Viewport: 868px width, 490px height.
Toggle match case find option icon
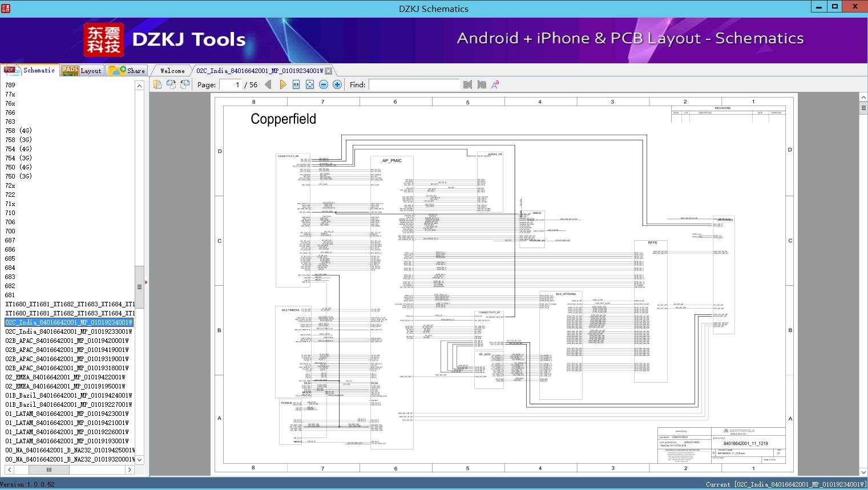coord(495,84)
